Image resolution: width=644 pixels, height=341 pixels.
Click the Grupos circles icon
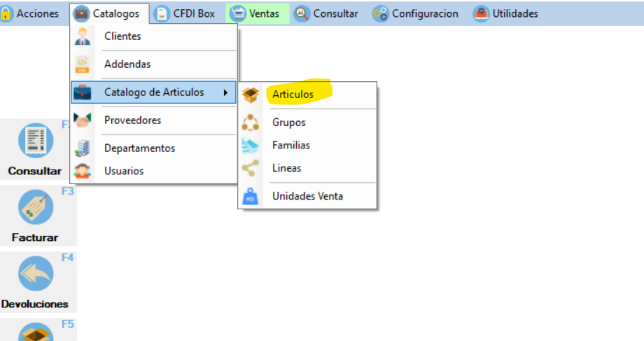[250, 123]
